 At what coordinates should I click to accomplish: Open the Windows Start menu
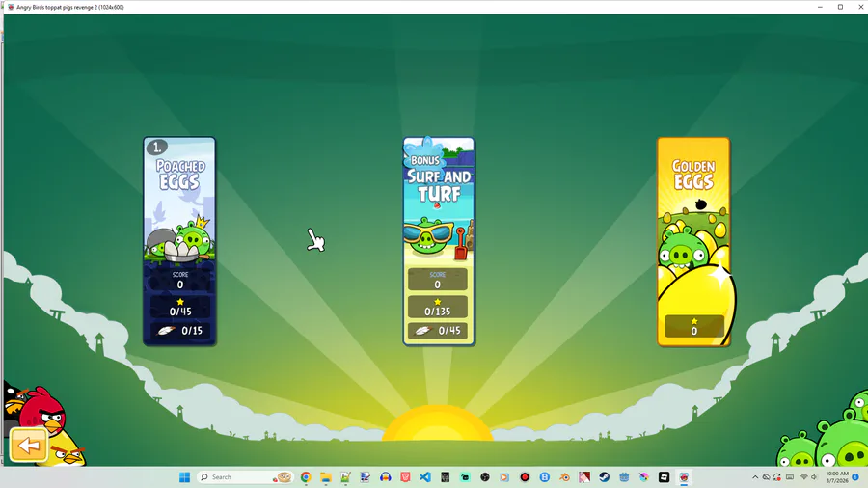[184, 477]
